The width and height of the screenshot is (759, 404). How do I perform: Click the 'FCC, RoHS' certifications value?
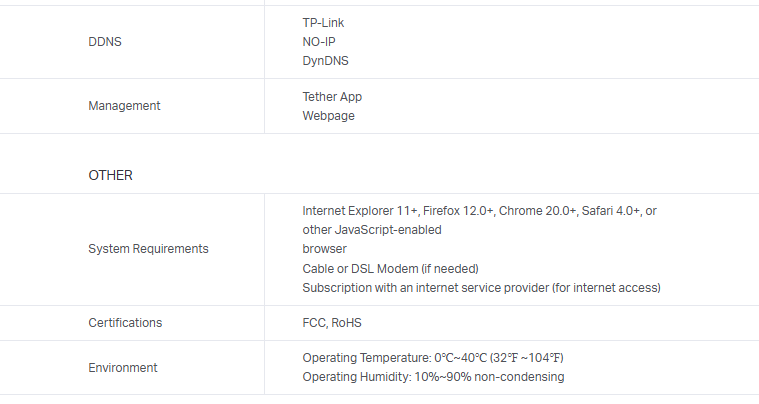(333, 323)
